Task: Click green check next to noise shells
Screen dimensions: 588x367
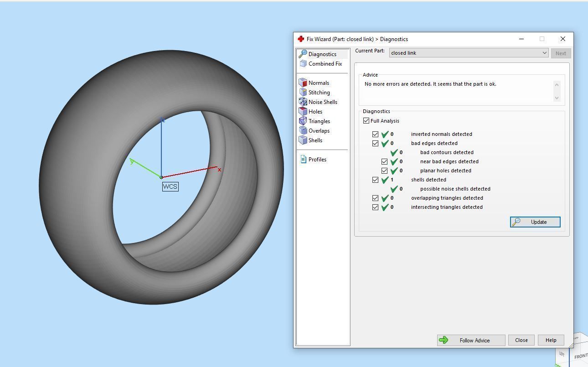Action: (x=394, y=189)
